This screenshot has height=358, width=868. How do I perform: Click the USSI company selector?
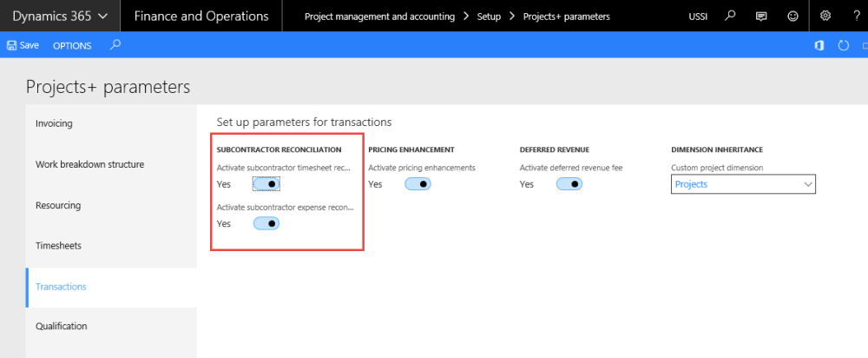click(698, 16)
